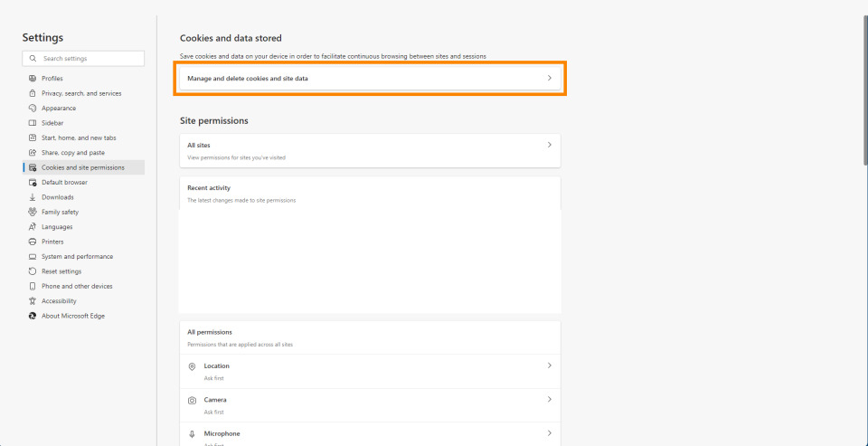Click the Appearance palette icon

pos(33,109)
